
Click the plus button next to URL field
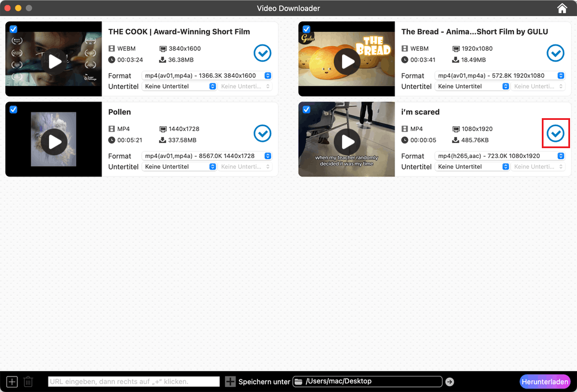tap(230, 382)
